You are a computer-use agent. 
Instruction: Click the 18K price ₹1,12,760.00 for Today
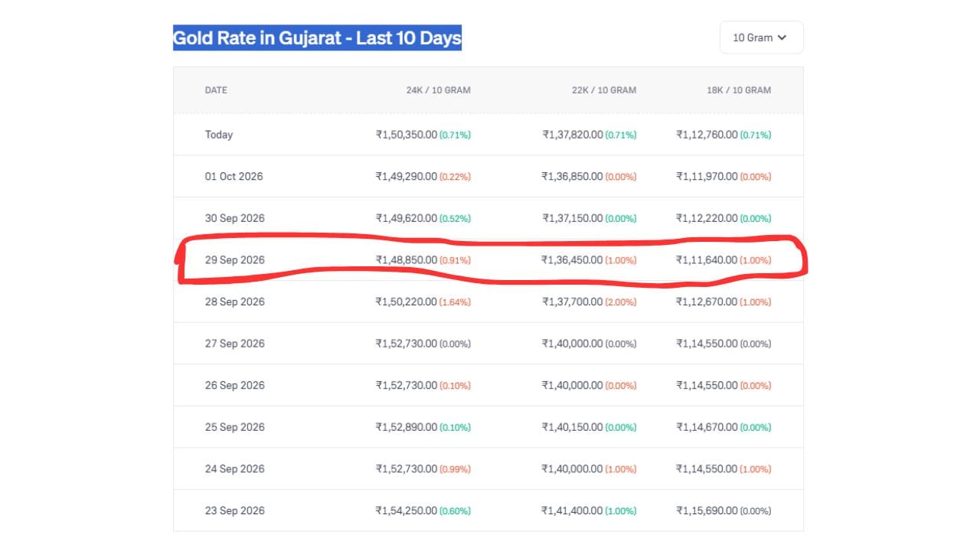click(x=707, y=135)
